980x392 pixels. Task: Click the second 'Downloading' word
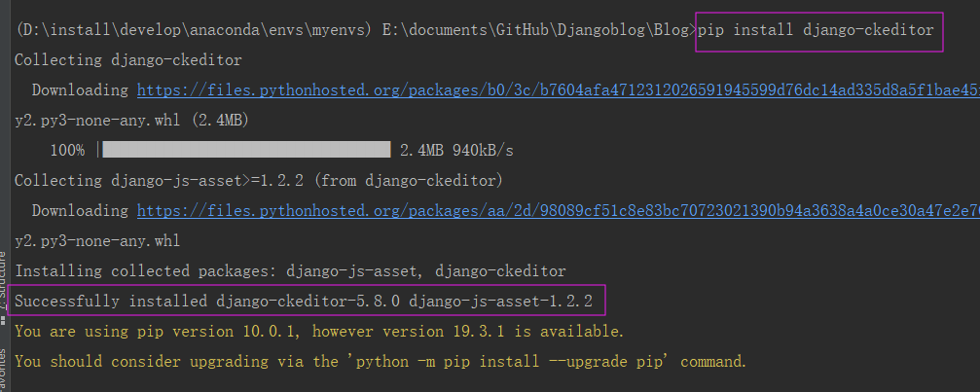pos(80,210)
